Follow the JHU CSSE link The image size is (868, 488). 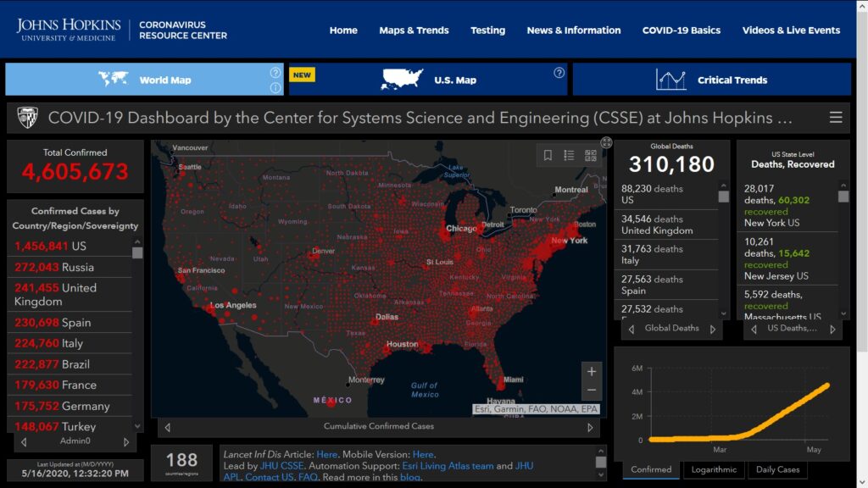(281, 466)
